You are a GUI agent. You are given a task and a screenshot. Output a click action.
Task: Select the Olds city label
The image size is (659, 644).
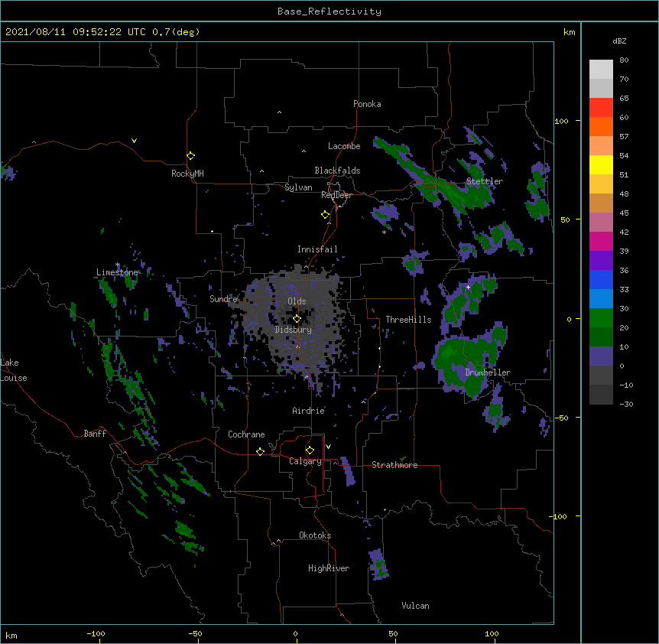[297, 301]
